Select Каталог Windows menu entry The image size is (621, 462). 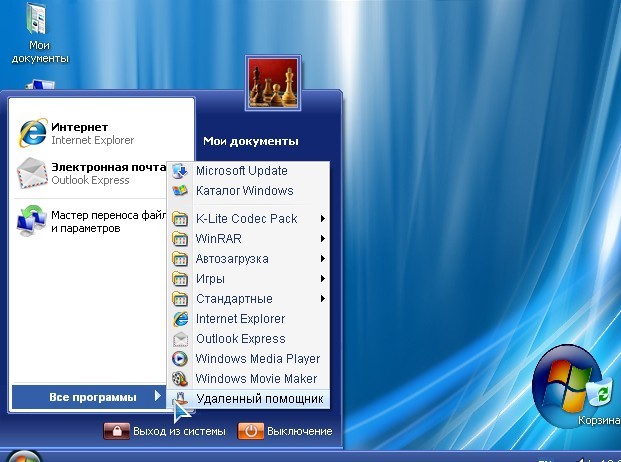tap(248, 191)
